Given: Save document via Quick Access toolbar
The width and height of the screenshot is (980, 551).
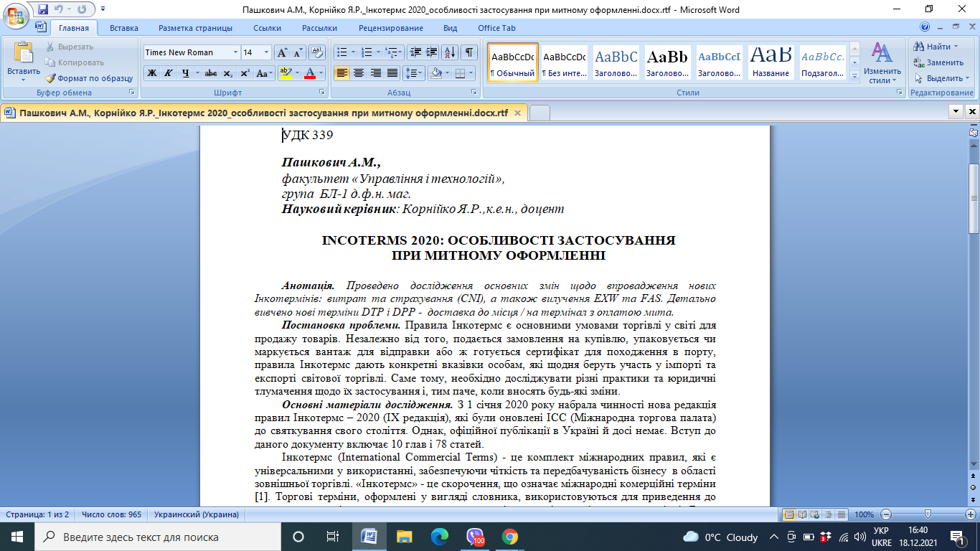Looking at the screenshot, I should (x=43, y=9).
